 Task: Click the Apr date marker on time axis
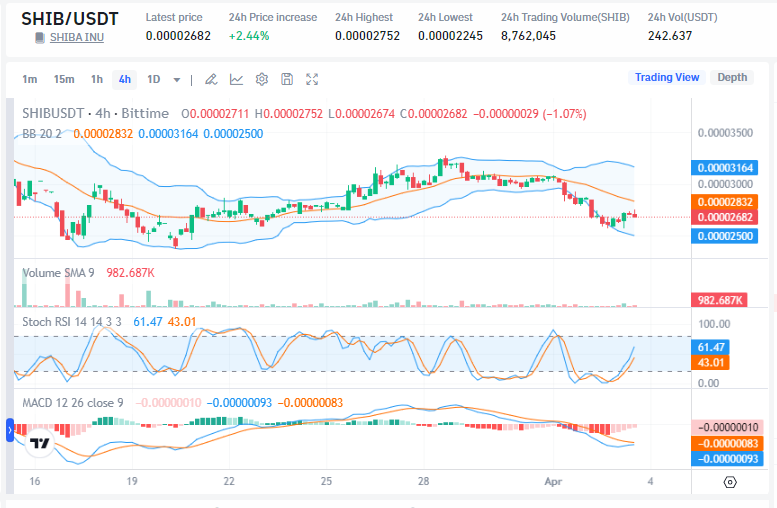pos(553,481)
